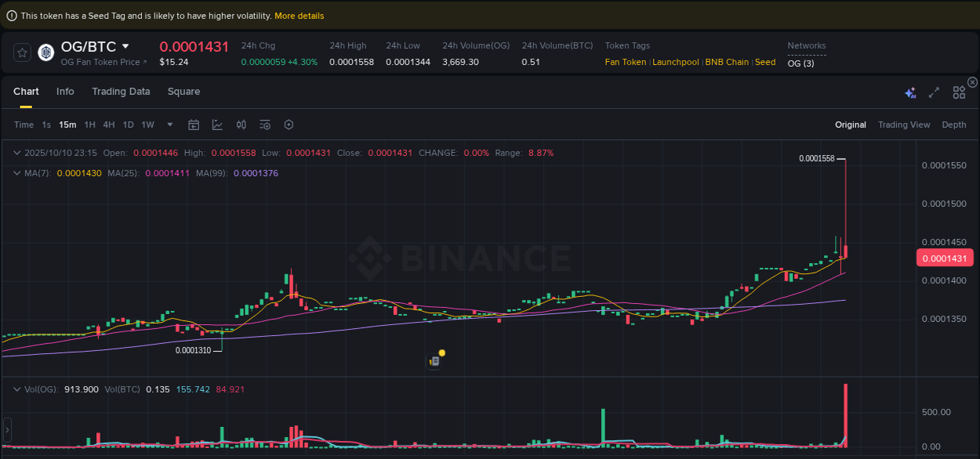The image size is (980, 459).
Task: Open the layout widgets grid icon
Action: (959, 92)
